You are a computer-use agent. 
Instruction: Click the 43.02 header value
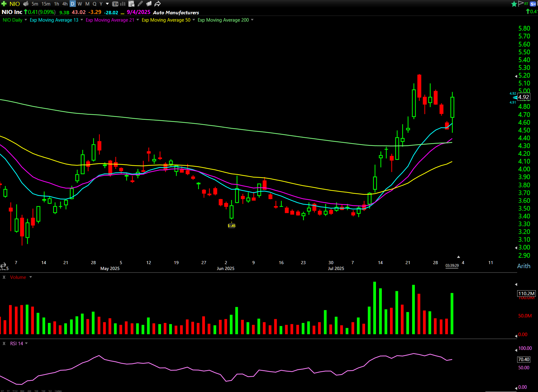coord(79,12)
